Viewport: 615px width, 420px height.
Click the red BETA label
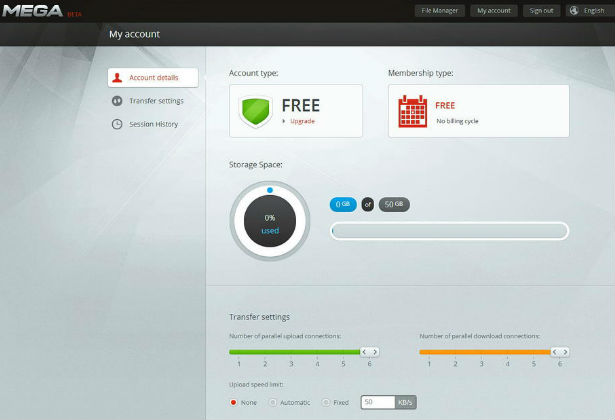click(75, 14)
